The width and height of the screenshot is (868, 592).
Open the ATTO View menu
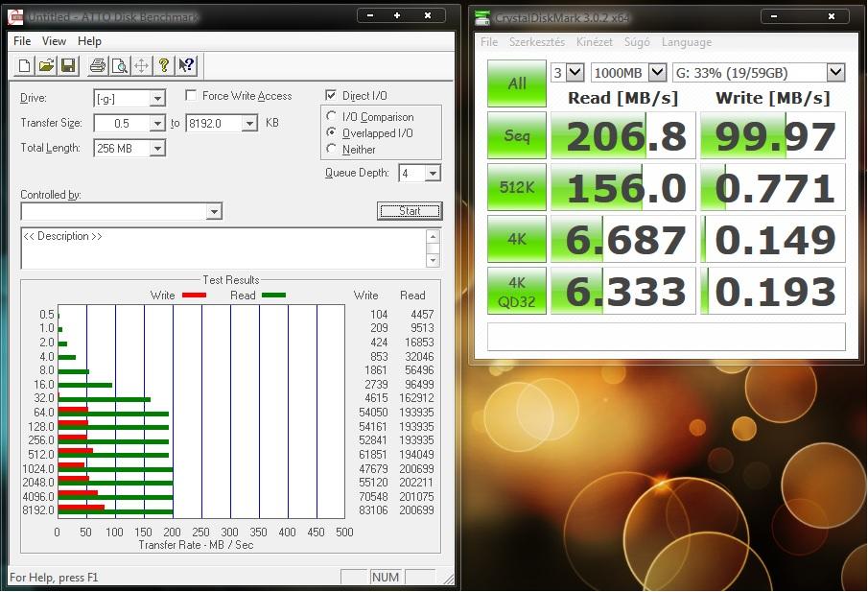[54, 41]
